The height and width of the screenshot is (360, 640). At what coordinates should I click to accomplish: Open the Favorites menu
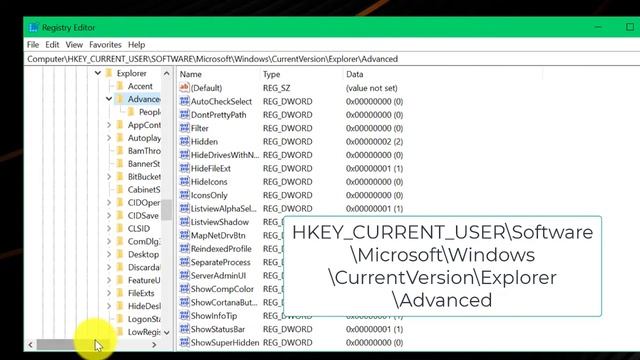click(x=105, y=44)
